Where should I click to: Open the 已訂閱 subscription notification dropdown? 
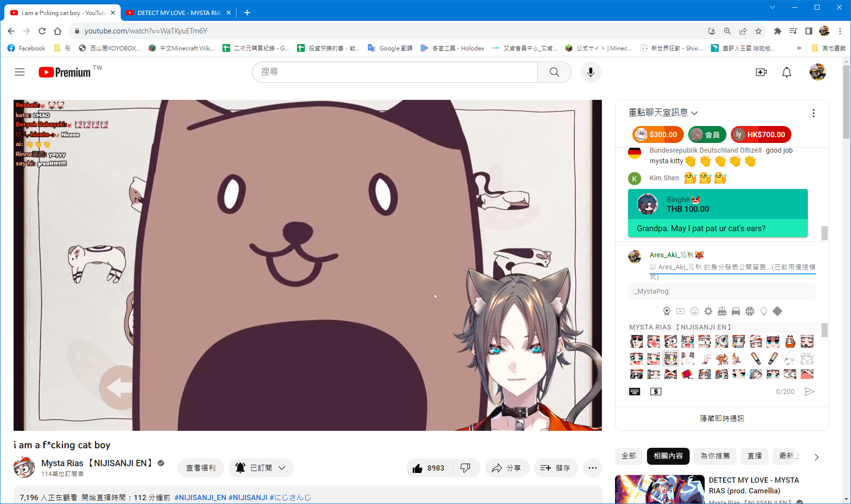[261, 468]
